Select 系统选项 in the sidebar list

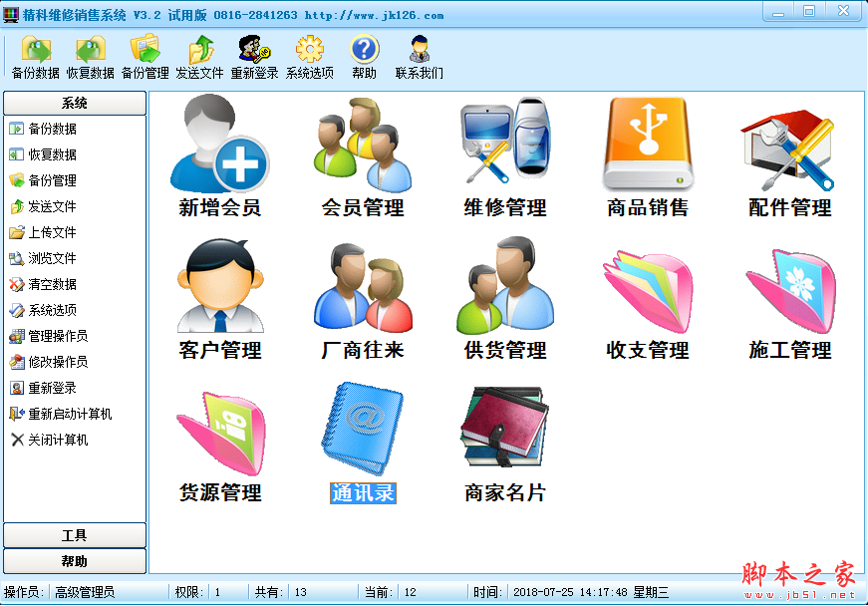click(43, 310)
